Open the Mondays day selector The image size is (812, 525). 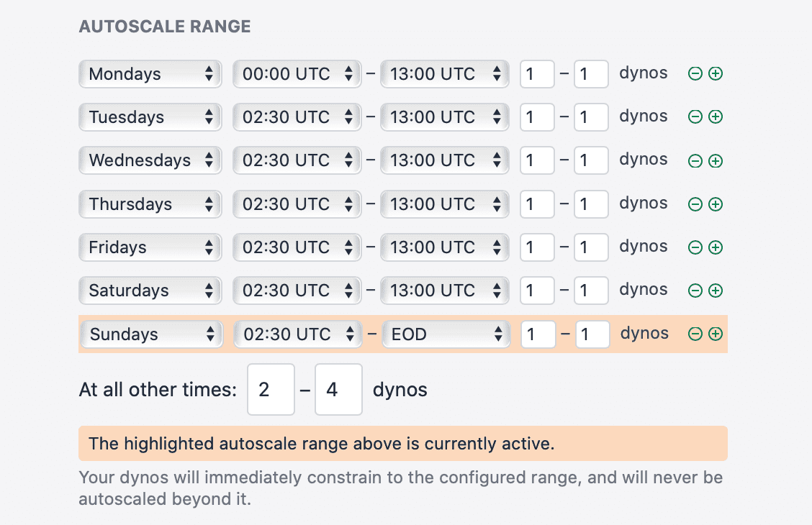[150, 73]
